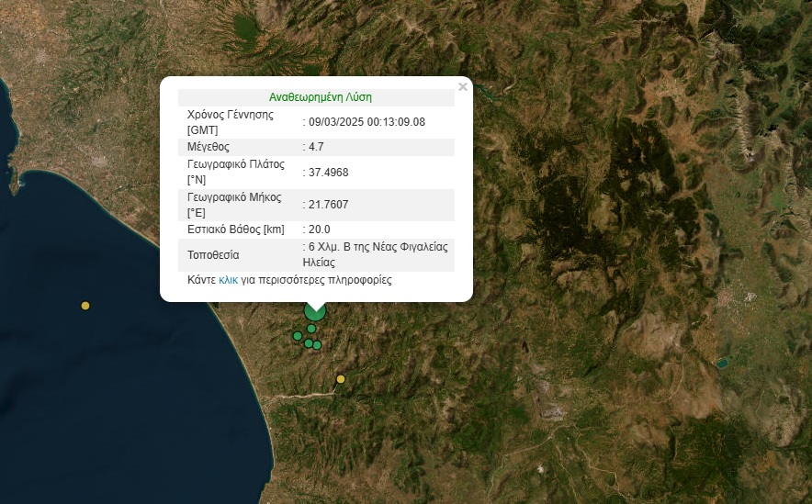This screenshot has height=504, width=812.
Task: Select the yellow earthquake marker in the sea
Action: (x=85, y=306)
